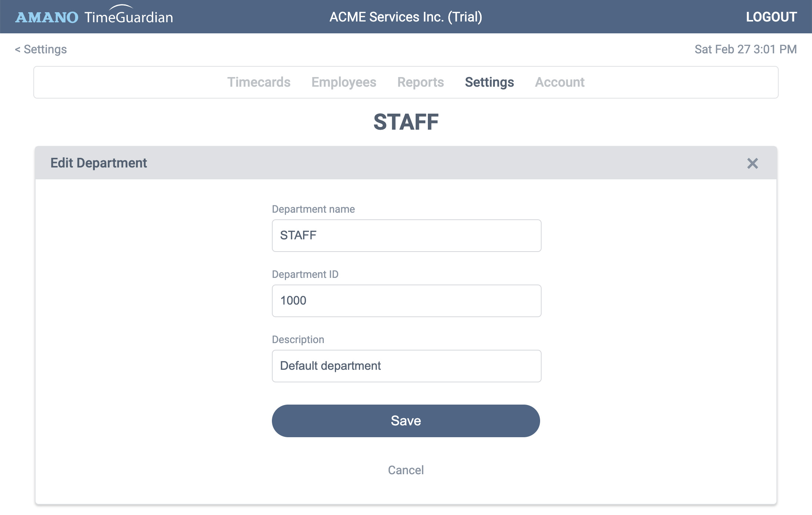Edit the Department ID field
812x515 pixels.
406,301
